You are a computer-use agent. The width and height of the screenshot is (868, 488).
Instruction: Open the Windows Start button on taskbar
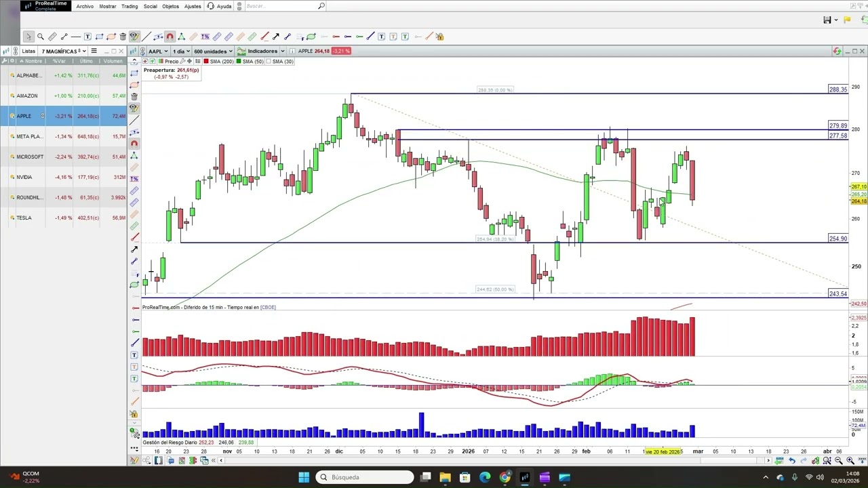coord(304,477)
